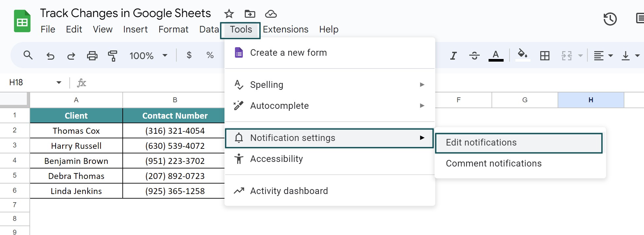
Task: Apply italic formatting
Action: 453,56
